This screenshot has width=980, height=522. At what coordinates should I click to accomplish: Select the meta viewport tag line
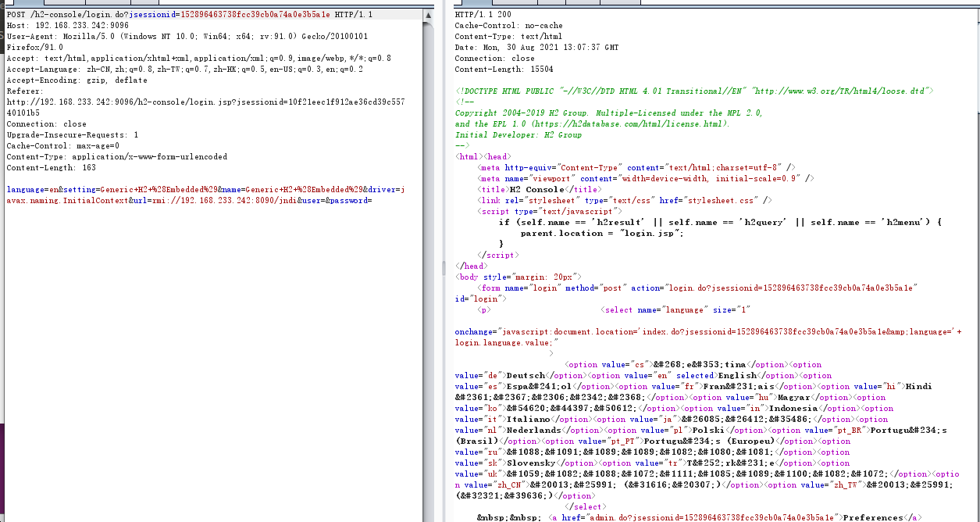click(x=647, y=179)
